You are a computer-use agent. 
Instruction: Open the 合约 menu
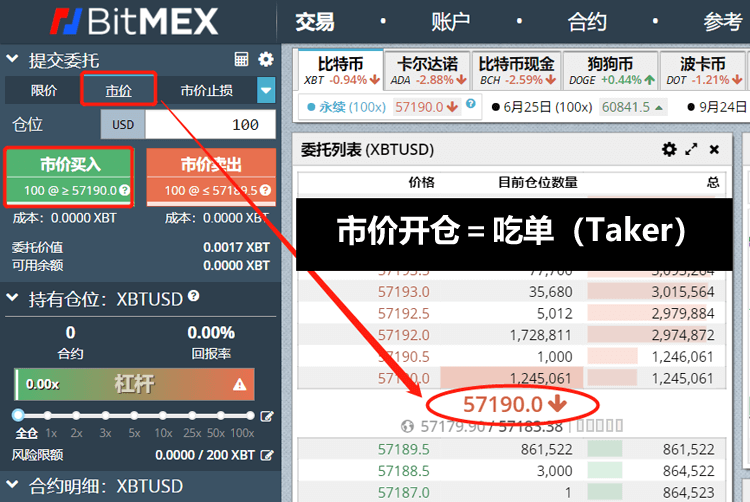click(587, 22)
